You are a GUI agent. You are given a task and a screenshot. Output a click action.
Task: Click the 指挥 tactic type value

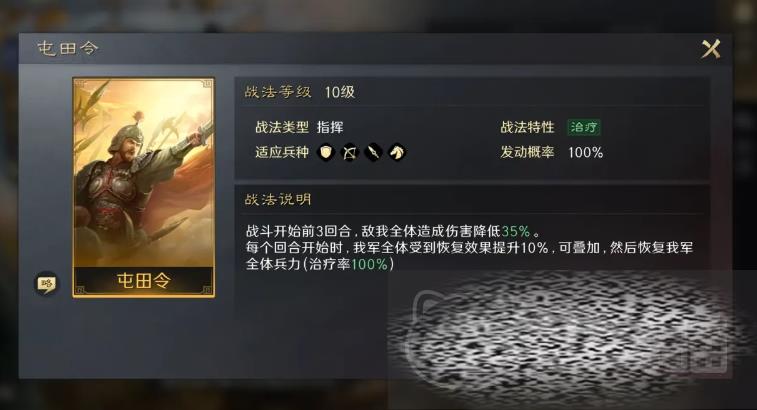pos(330,127)
